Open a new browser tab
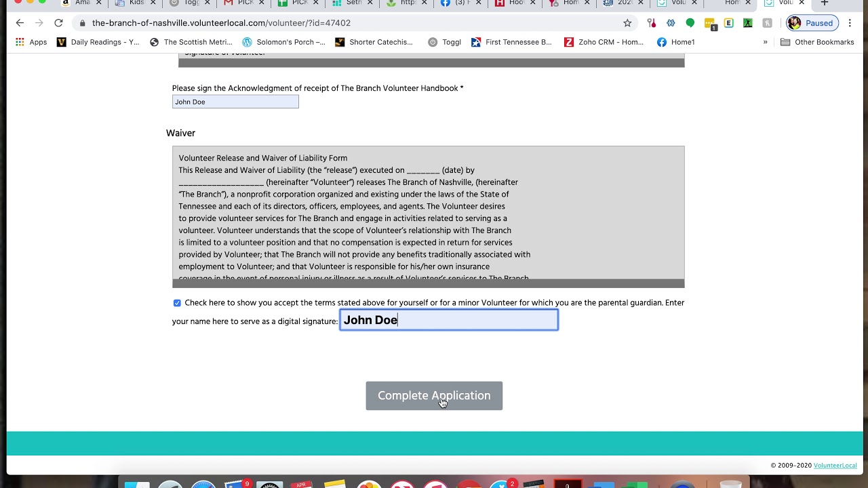868x488 pixels. pos(825,3)
